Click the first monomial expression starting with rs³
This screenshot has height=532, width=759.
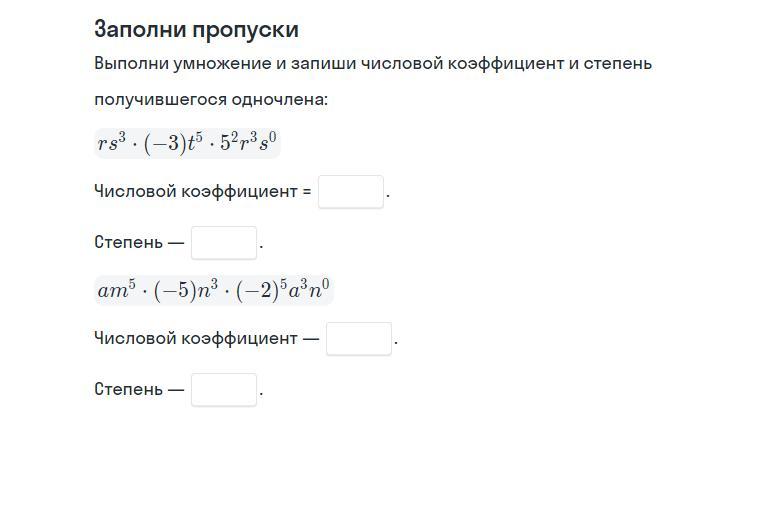[187, 143]
